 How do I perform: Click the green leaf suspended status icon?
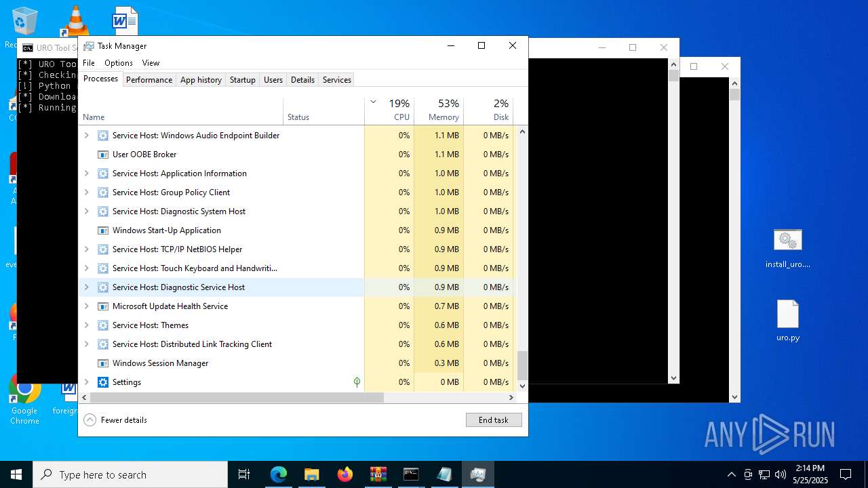pos(357,382)
